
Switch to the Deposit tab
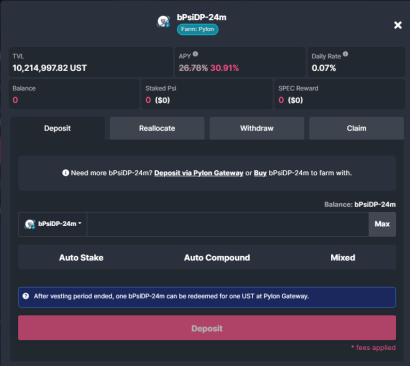pos(57,128)
